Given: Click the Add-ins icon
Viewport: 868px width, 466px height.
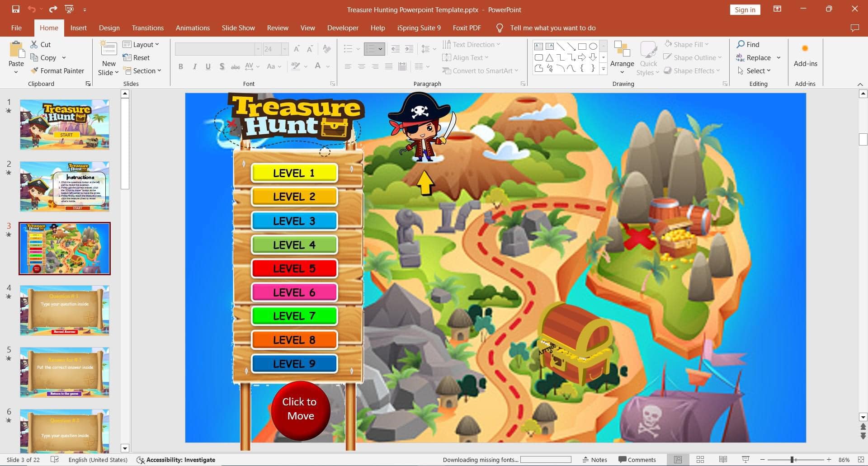Looking at the screenshot, I should tap(805, 49).
